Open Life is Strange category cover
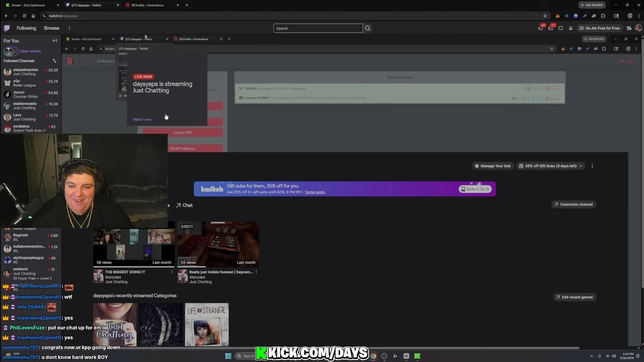The image size is (644, 362). pos(207,325)
